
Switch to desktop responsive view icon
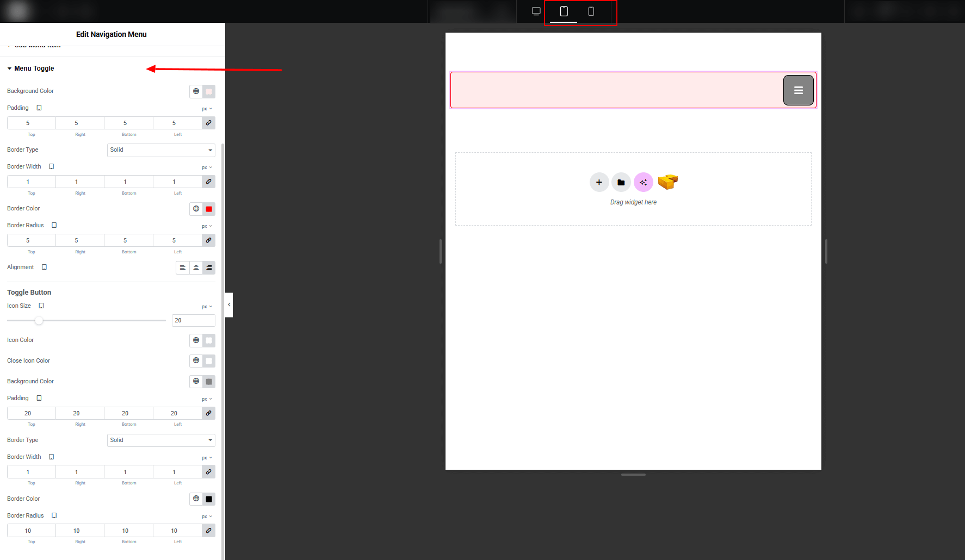536,11
